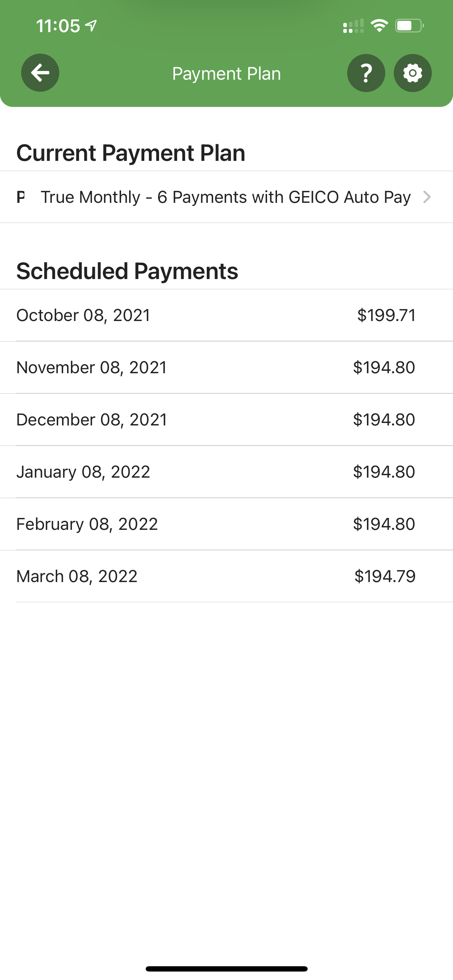
Task: Tap the $199.71 amount
Action: pos(386,315)
